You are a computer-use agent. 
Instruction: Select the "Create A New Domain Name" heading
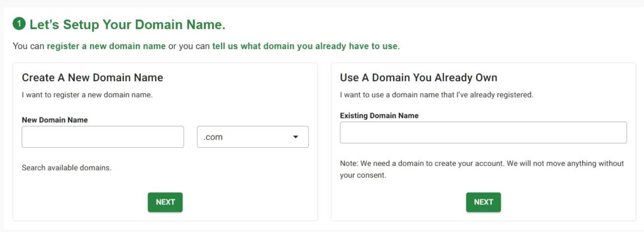pyautogui.click(x=92, y=77)
